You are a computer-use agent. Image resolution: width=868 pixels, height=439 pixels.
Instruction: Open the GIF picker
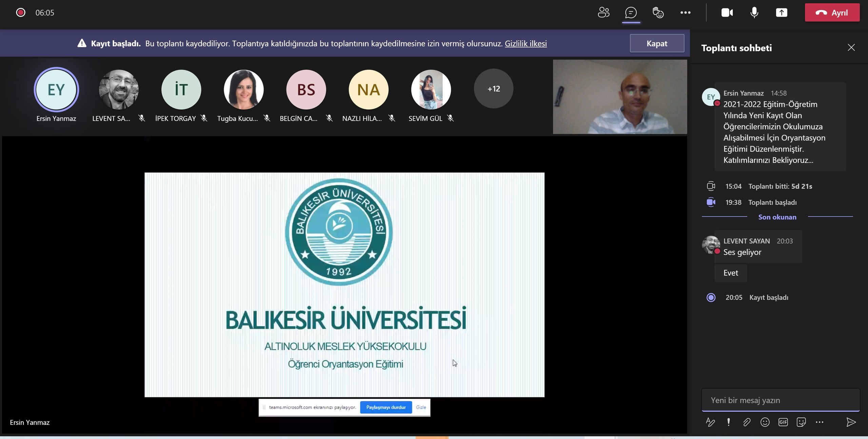(783, 422)
